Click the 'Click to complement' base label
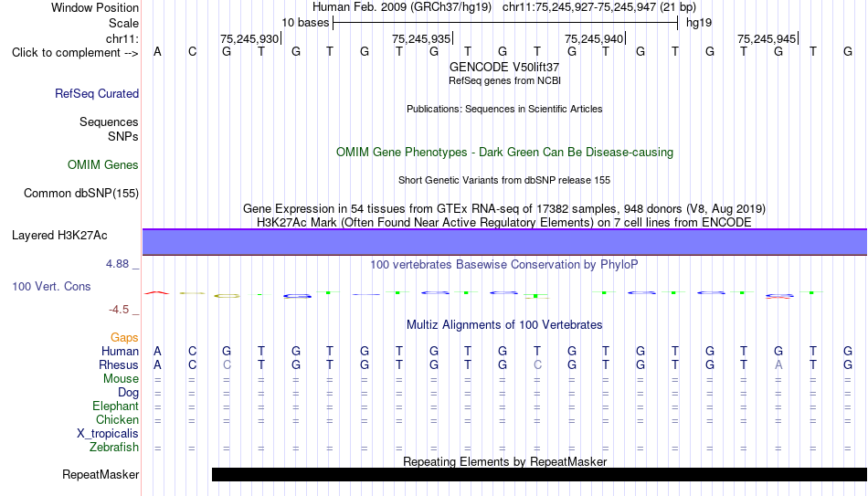This screenshot has height=496, width=868. (75, 53)
